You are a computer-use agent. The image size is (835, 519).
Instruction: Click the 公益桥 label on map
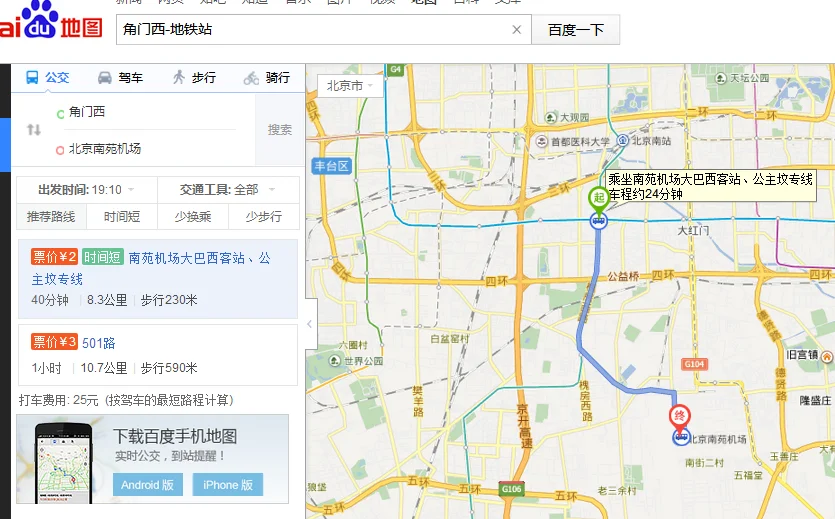(x=623, y=276)
